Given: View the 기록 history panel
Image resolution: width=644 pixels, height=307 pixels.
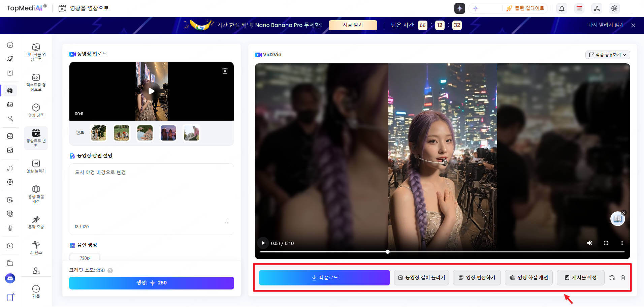Looking at the screenshot, I should point(36,291).
